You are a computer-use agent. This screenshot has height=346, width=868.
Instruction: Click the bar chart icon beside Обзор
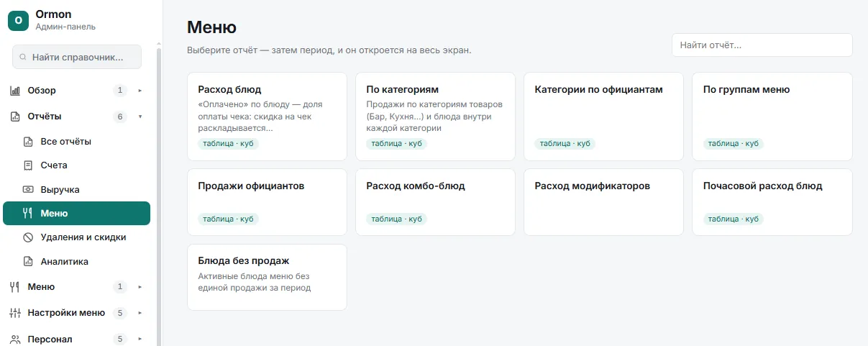[14, 91]
